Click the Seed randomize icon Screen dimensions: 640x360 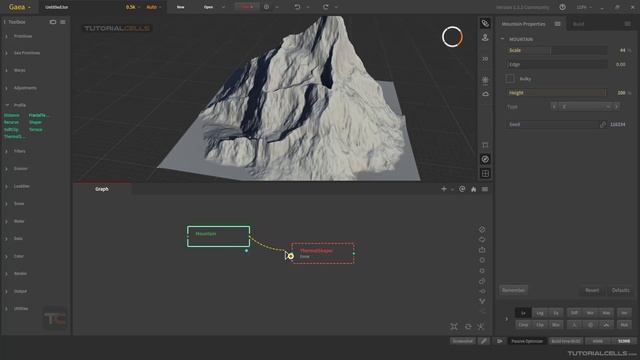pyautogui.click(x=603, y=124)
